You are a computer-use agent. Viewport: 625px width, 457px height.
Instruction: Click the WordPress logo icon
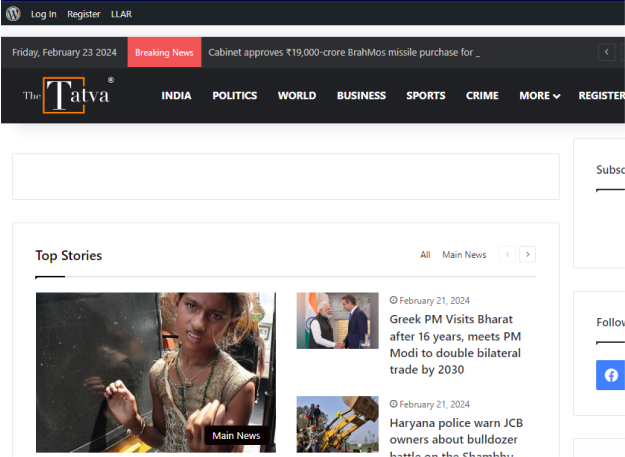click(x=13, y=14)
